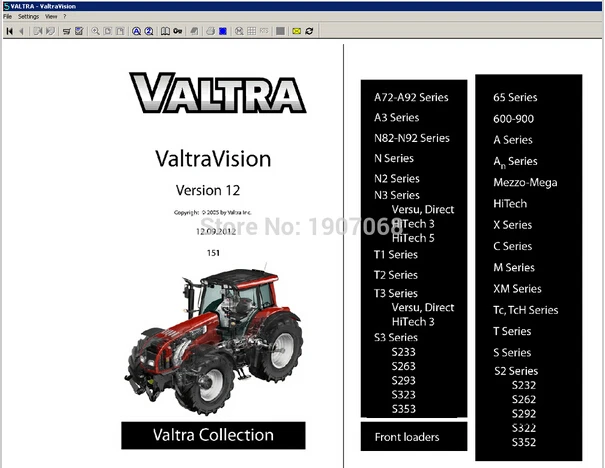Select Mezzo-Mega
Image resolution: width=605 pixels, height=468 pixels.
click(x=525, y=182)
